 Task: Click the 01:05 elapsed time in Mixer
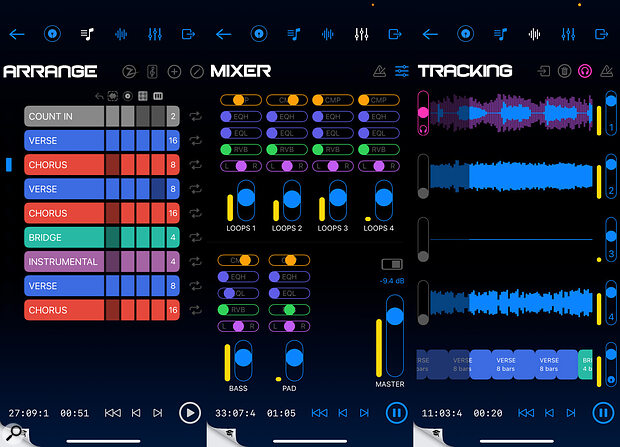coord(281,413)
